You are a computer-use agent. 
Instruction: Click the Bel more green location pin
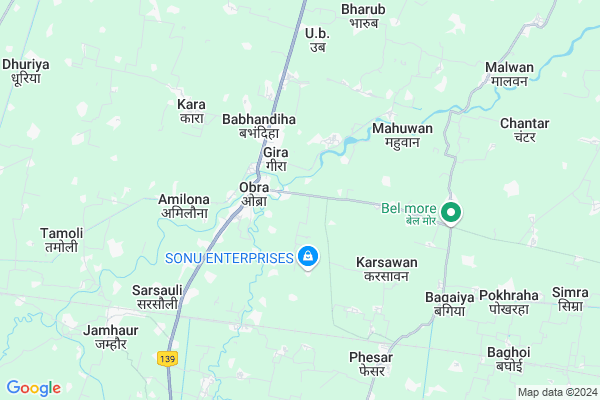(451, 214)
